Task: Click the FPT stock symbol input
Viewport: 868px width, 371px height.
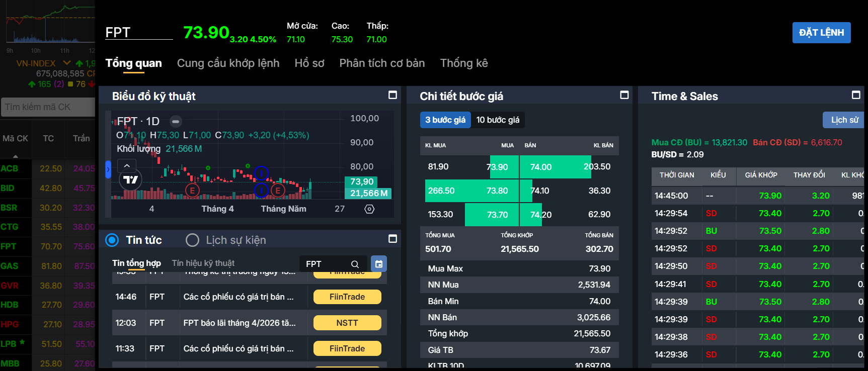Action: (x=139, y=32)
